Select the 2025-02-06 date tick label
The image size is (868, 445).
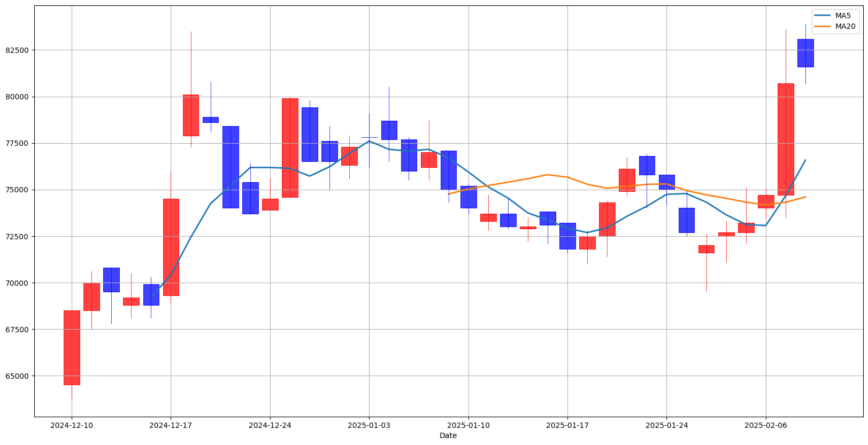(766, 425)
